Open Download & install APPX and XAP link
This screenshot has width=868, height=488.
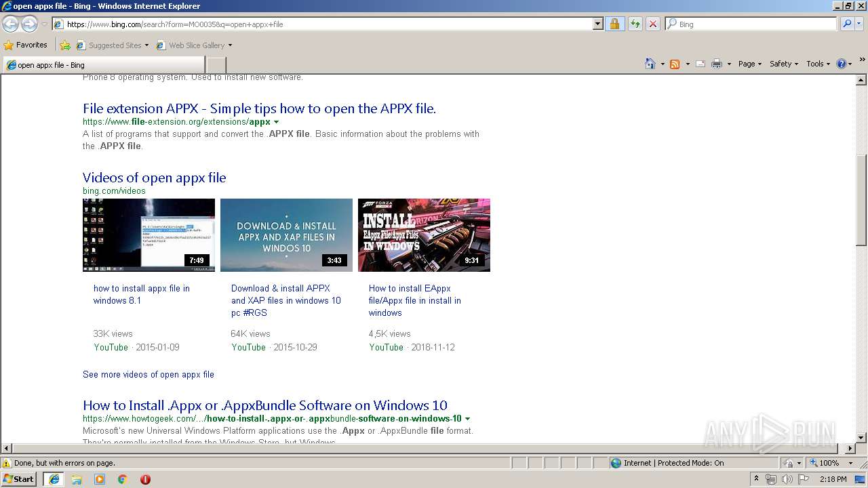[x=286, y=300]
